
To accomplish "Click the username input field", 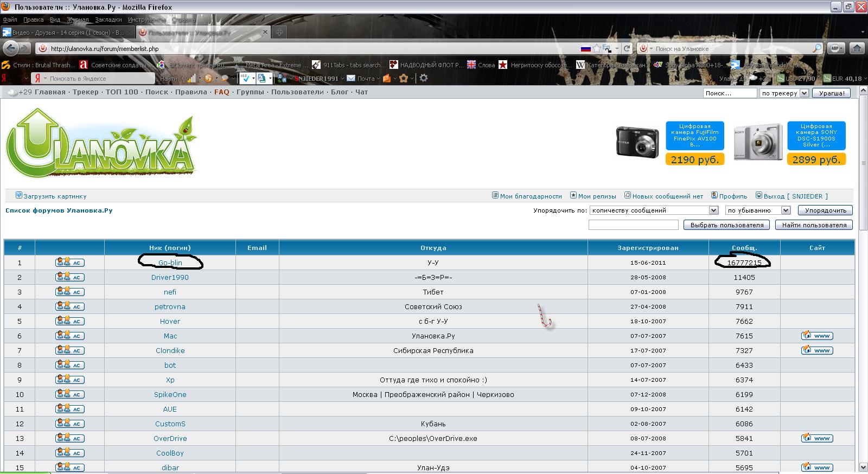I will pos(633,225).
